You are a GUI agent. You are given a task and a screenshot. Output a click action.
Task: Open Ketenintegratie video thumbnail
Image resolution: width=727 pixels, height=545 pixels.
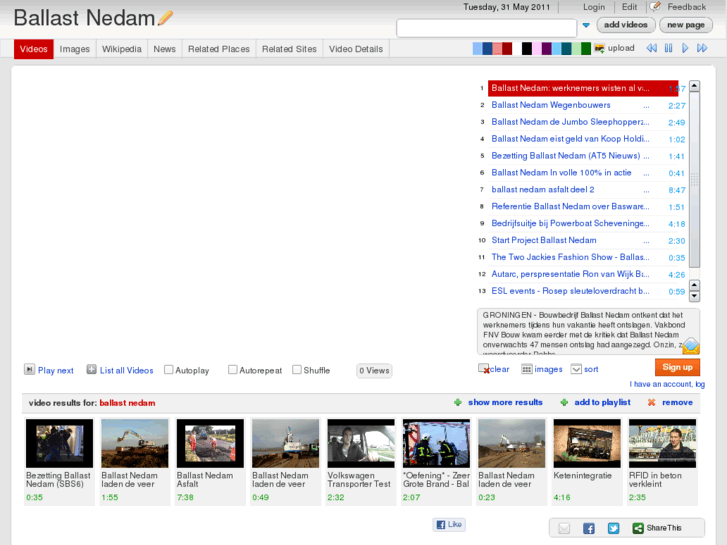(587, 443)
